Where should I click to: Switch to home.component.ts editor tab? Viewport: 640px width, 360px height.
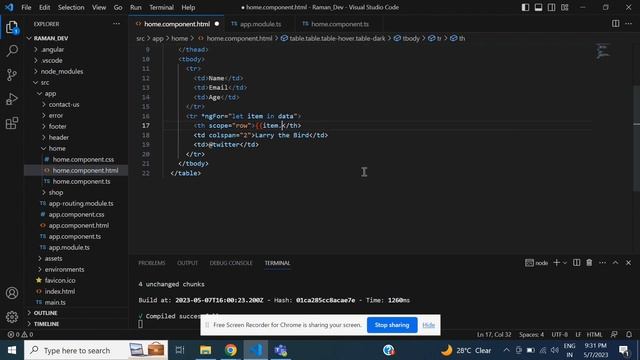[340, 24]
